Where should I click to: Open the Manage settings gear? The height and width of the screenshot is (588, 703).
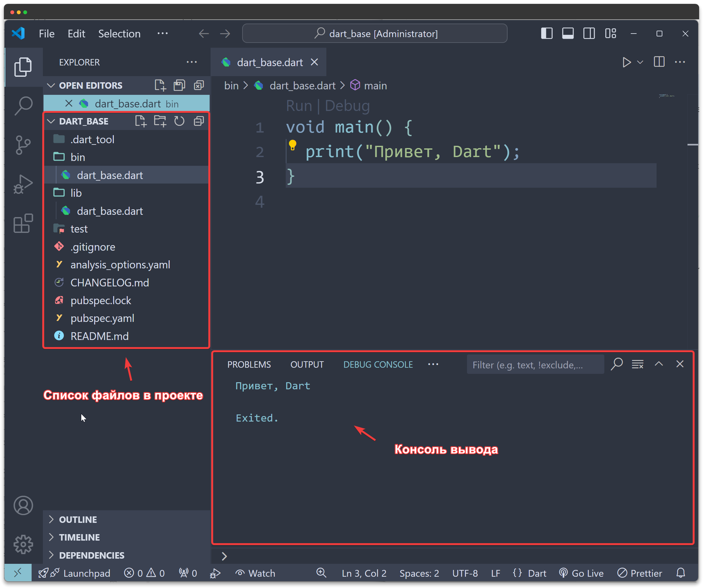tap(24, 544)
